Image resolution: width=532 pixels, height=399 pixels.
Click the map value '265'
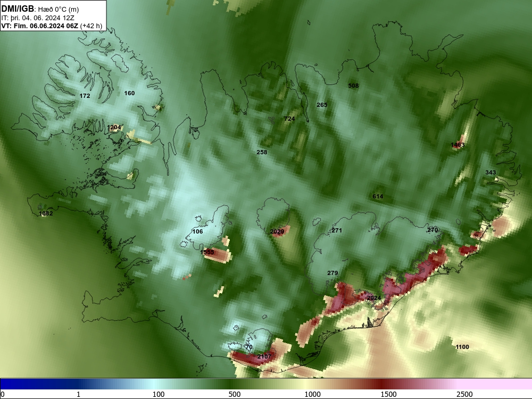point(322,105)
